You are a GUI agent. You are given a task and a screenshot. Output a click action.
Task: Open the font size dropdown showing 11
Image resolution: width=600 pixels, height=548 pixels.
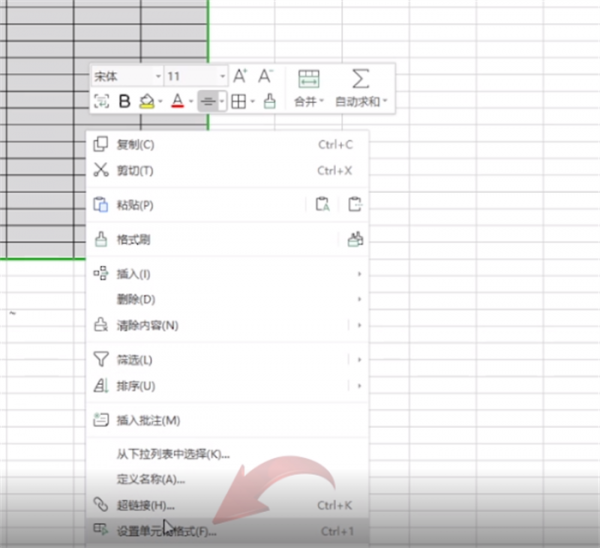[x=196, y=76]
